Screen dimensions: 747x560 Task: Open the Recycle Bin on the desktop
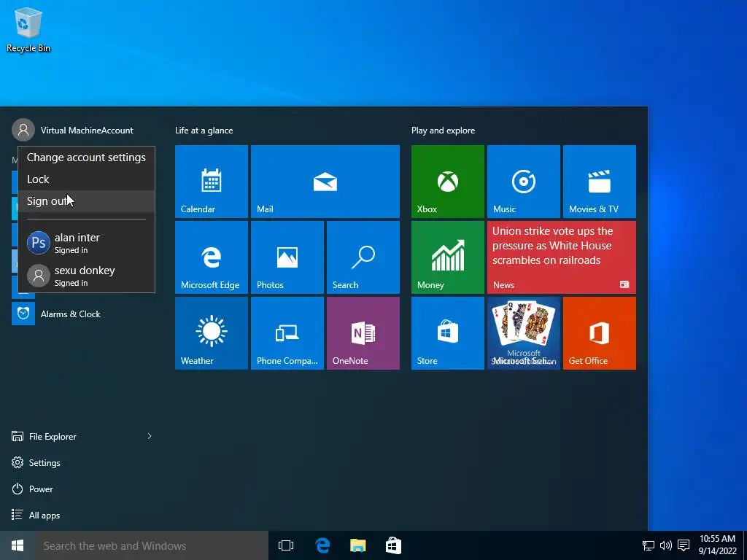click(x=28, y=29)
